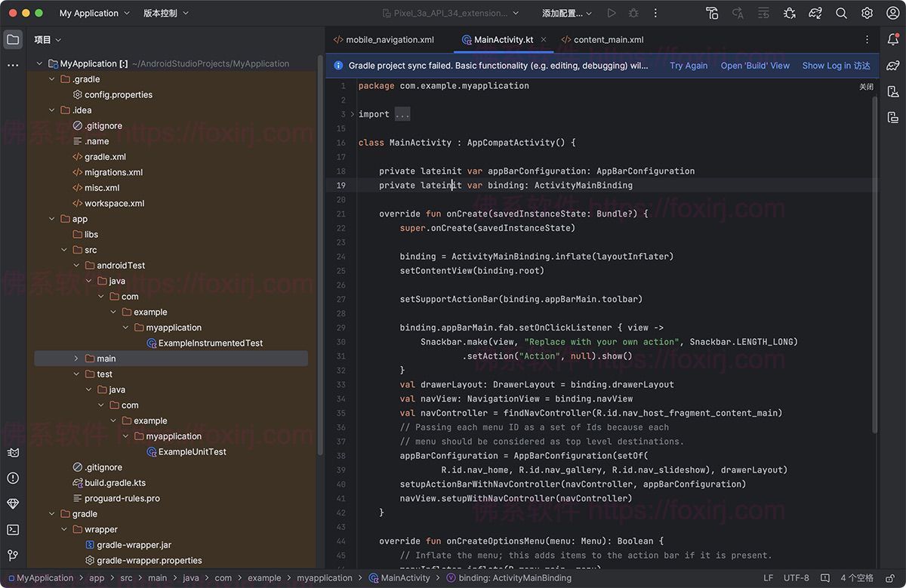
Task: Open the Terminal tool window
Action: point(13,530)
